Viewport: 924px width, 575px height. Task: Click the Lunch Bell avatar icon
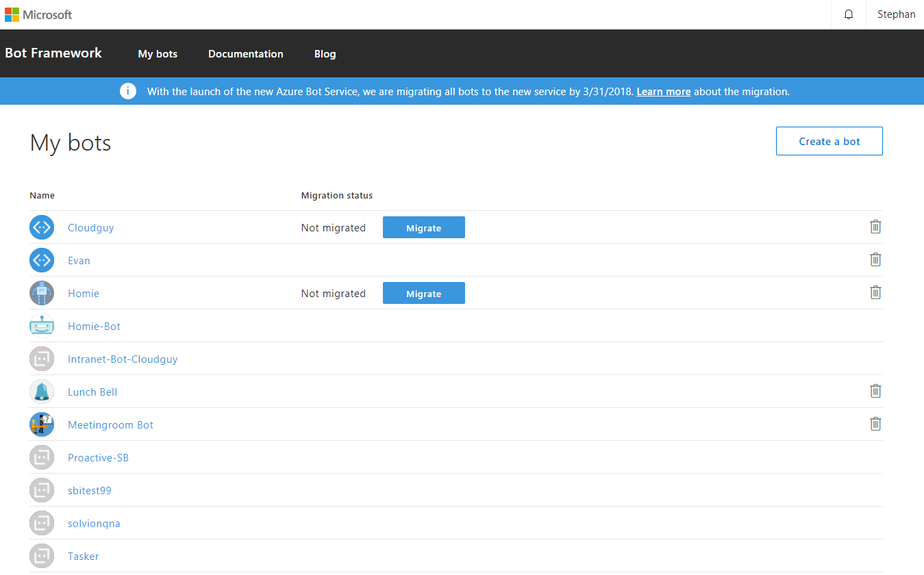click(x=42, y=392)
